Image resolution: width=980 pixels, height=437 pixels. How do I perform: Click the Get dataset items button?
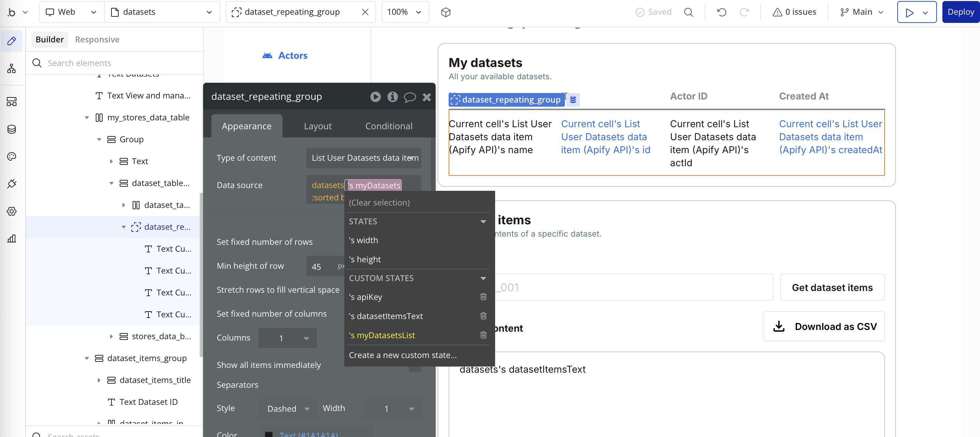click(x=832, y=287)
